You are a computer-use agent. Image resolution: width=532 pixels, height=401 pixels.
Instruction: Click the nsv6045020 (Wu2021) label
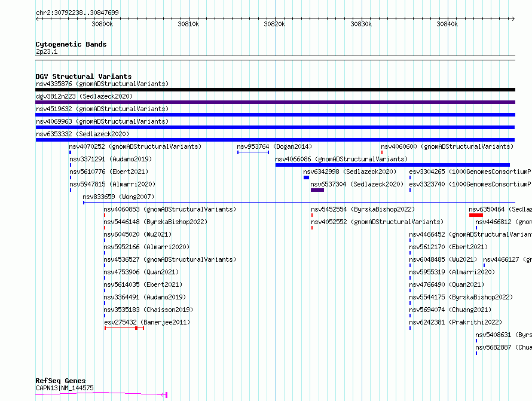point(137,234)
